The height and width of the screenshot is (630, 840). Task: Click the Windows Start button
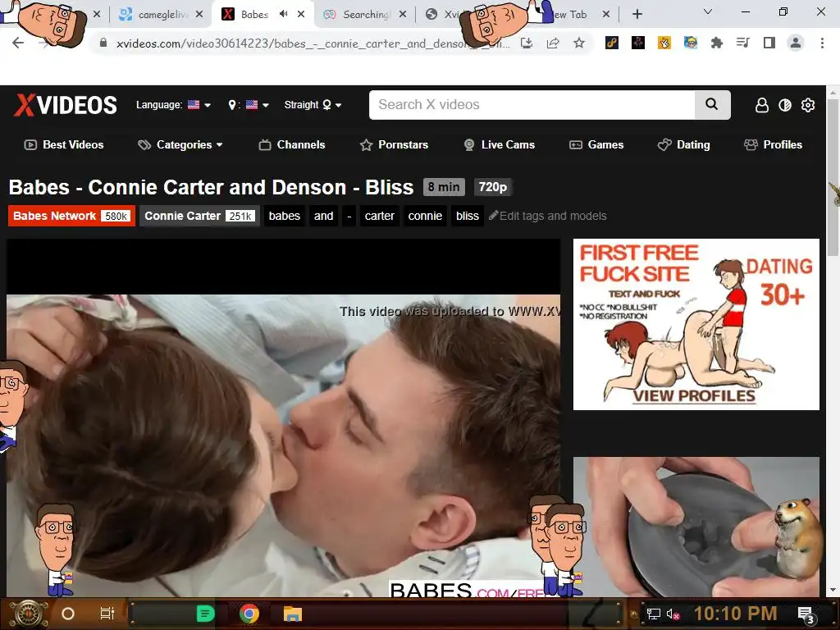click(x=27, y=614)
